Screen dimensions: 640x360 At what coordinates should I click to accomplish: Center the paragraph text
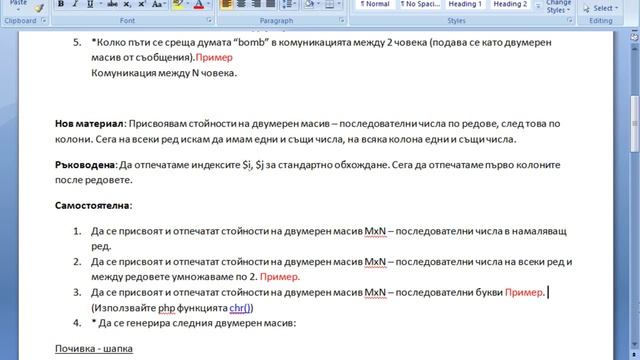(x=241, y=4)
